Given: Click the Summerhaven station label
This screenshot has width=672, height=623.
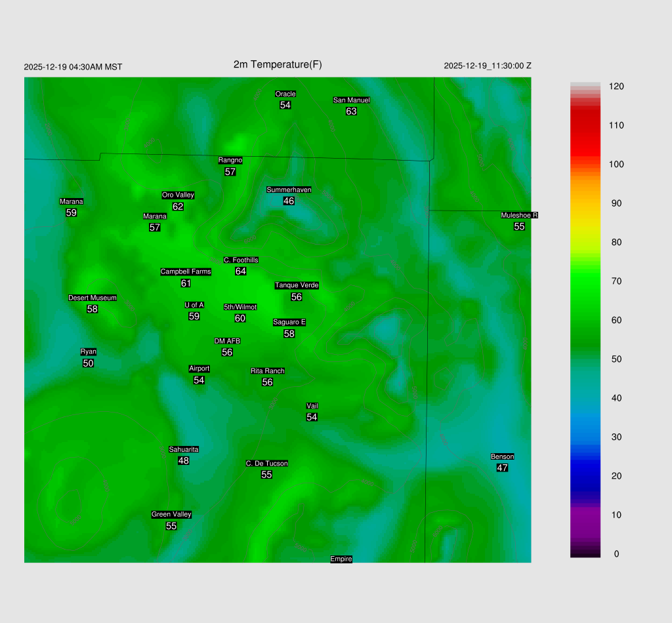Looking at the screenshot, I should click(289, 190).
